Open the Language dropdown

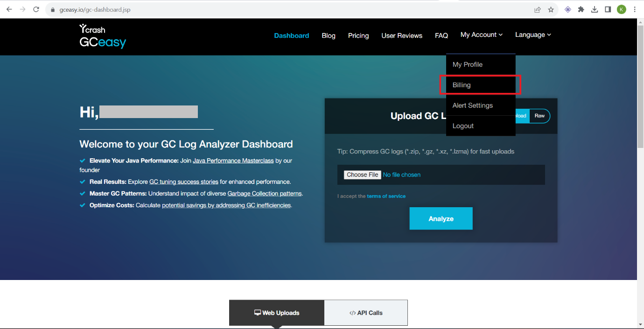532,35
